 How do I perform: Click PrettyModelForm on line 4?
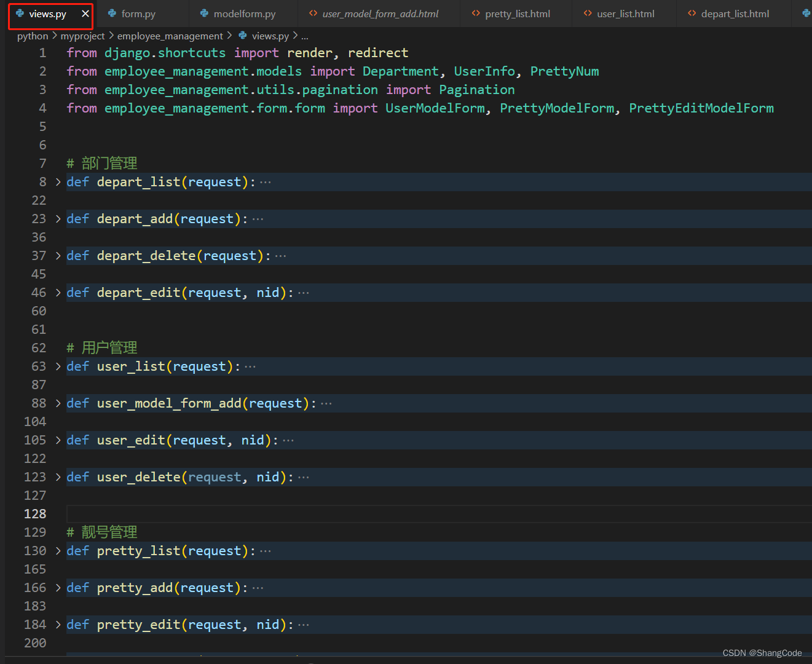coord(557,108)
